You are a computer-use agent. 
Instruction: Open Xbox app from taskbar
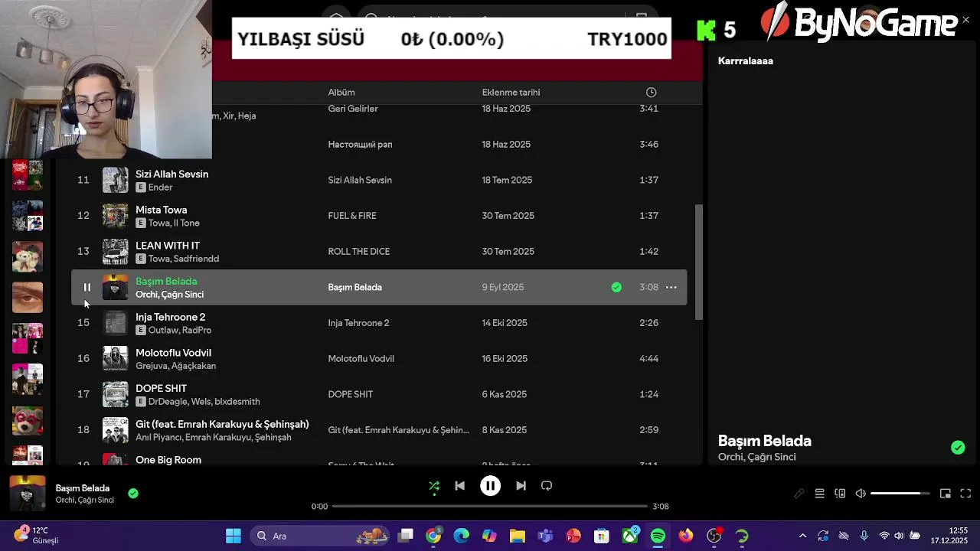[630, 536]
